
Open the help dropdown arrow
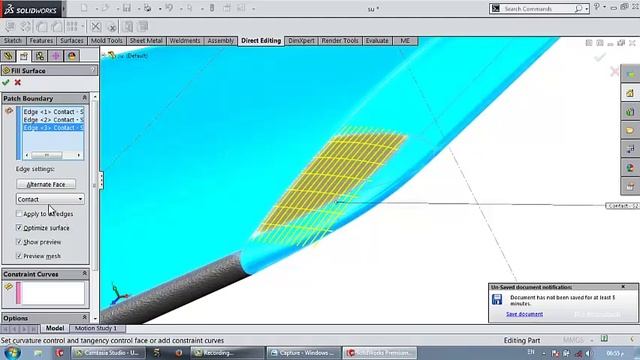pyautogui.click(x=604, y=7)
